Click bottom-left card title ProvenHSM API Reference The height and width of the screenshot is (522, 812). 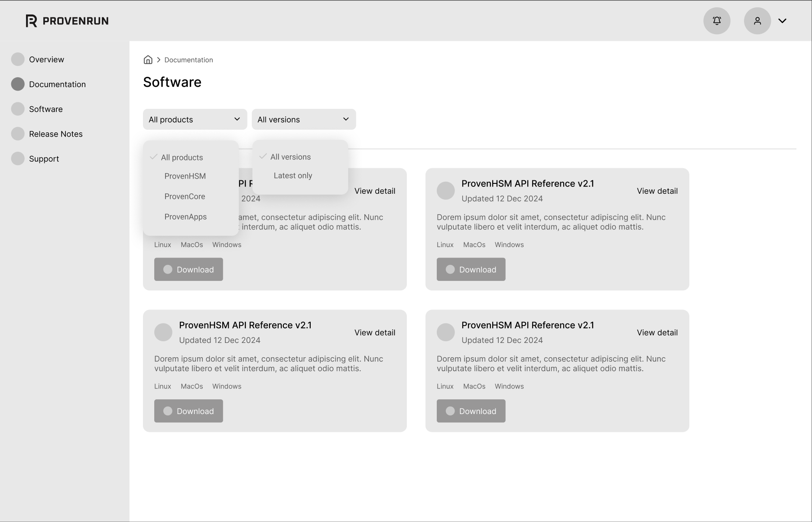tap(245, 325)
